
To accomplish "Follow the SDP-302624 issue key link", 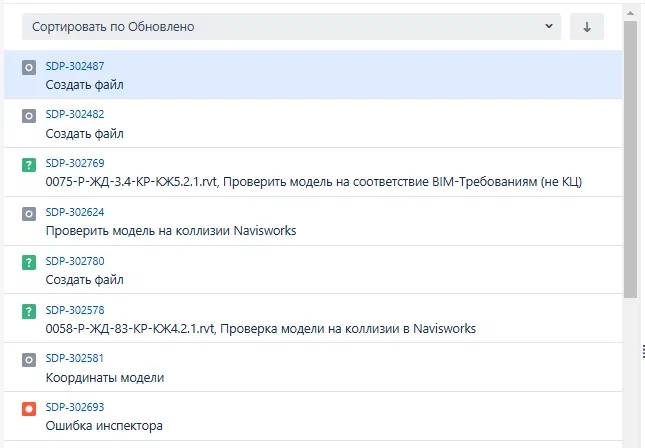I will click(x=75, y=212).
